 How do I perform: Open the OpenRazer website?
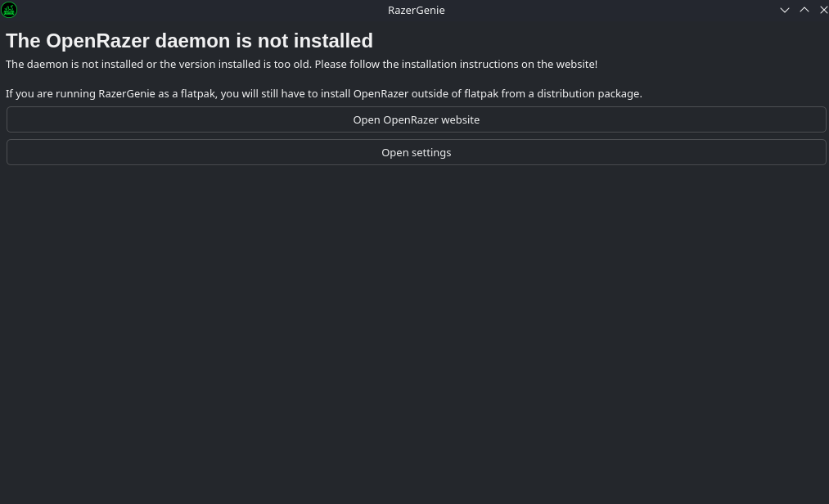coord(416,119)
